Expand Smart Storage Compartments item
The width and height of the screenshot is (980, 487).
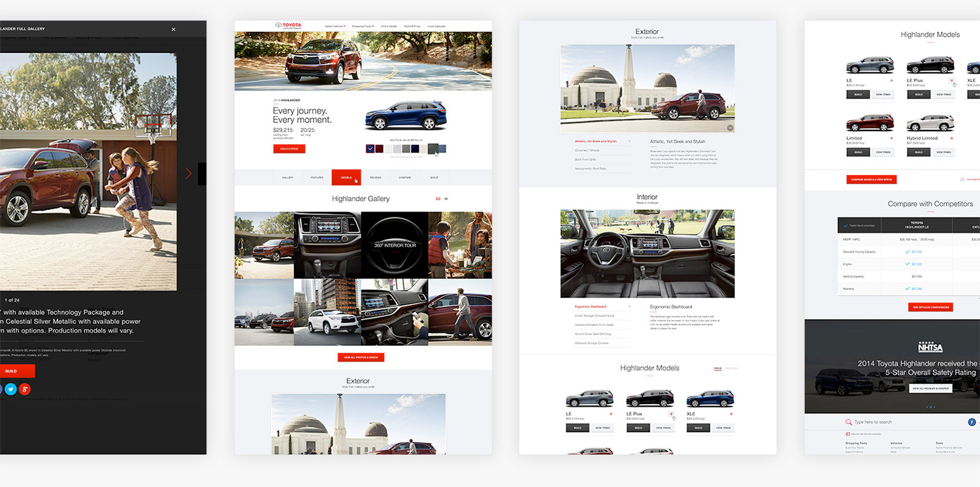[602, 315]
